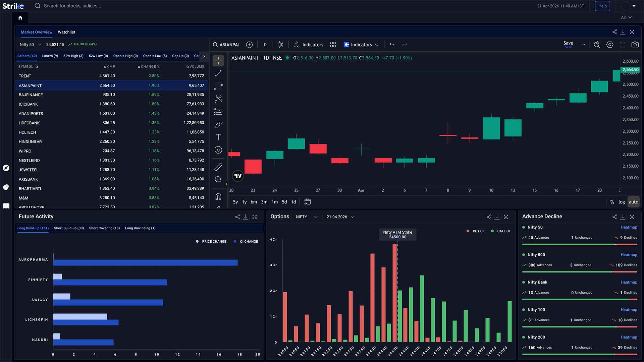The height and width of the screenshot is (362, 644).
Task: Select the BAJFINANCE row in the gainers table
Action: pos(111,95)
